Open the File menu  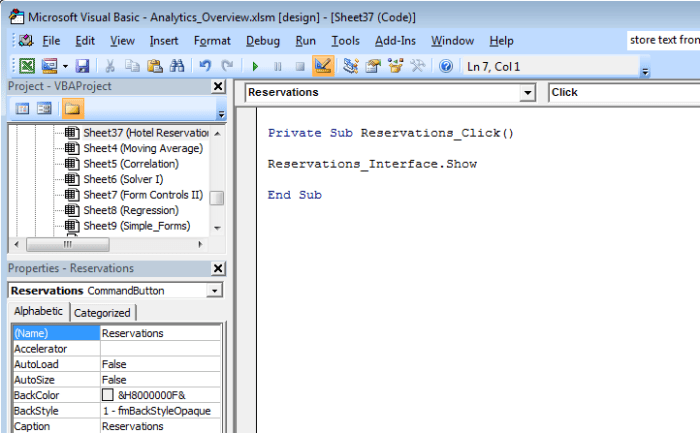tap(51, 41)
